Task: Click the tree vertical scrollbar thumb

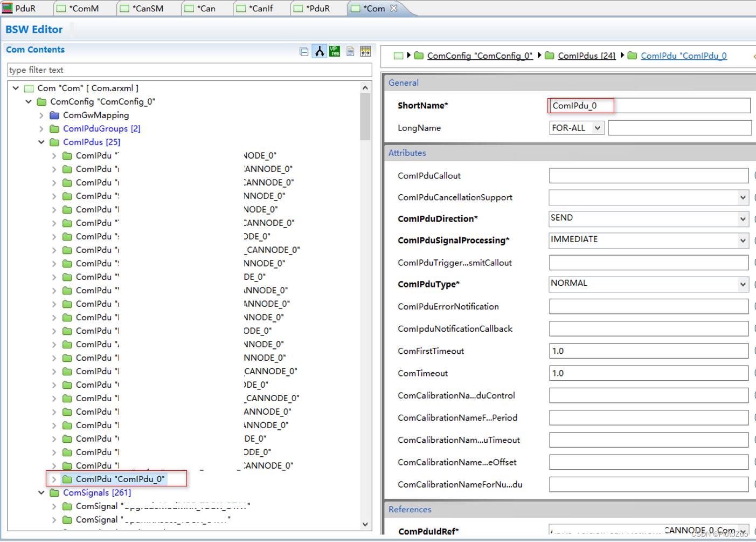Action: [365, 116]
